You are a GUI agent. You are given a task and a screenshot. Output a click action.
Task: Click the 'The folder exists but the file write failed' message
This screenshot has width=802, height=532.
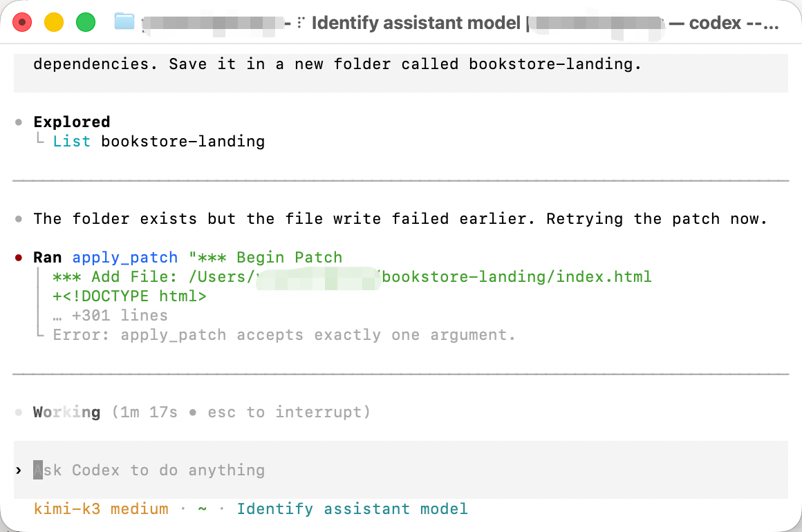pos(400,219)
